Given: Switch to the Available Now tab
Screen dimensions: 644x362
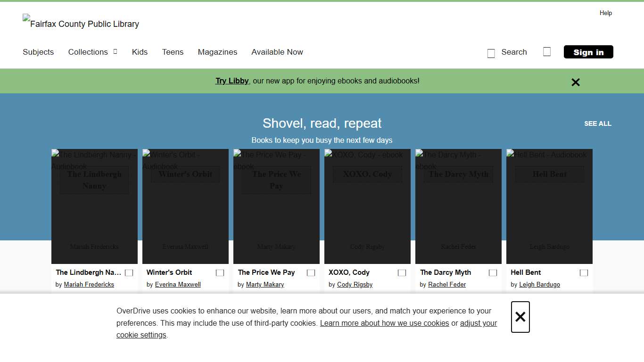Looking at the screenshot, I should (277, 52).
